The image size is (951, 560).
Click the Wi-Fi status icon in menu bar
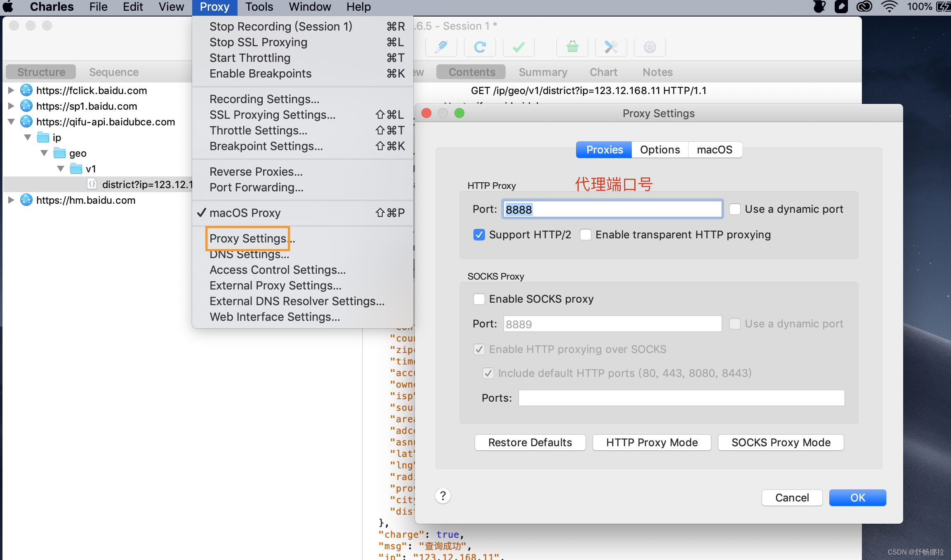coord(889,7)
